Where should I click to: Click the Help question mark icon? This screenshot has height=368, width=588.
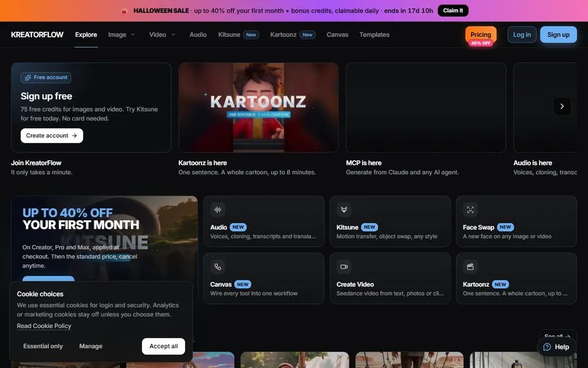tap(547, 347)
